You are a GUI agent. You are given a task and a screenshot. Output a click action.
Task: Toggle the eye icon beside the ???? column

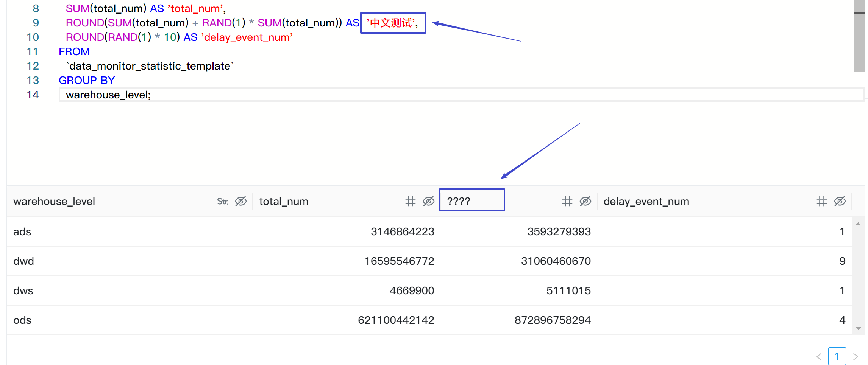pyautogui.click(x=585, y=201)
